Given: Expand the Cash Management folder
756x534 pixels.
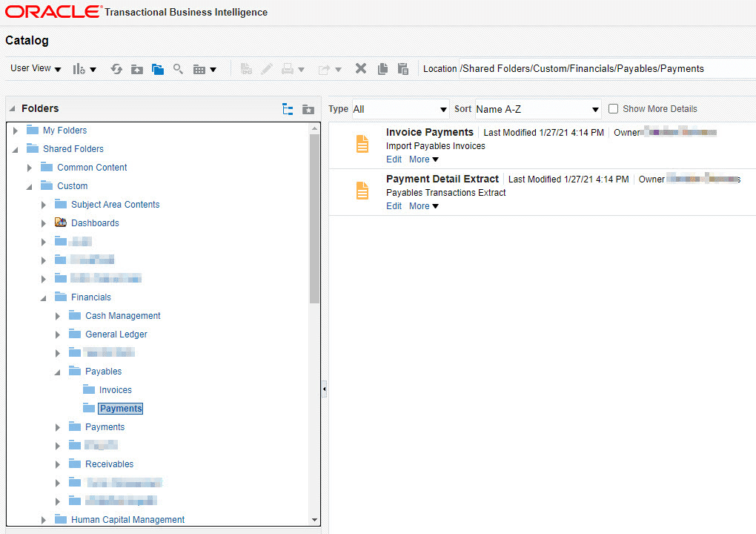Looking at the screenshot, I should click(57, 316).
